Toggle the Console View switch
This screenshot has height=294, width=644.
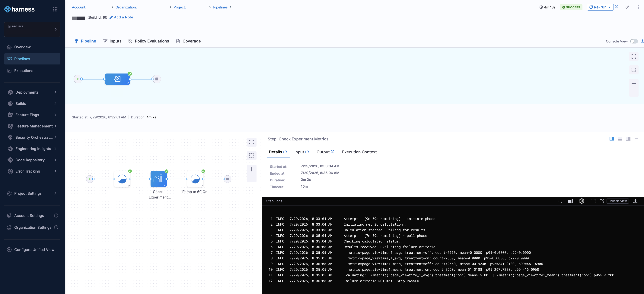pos(634,42)
